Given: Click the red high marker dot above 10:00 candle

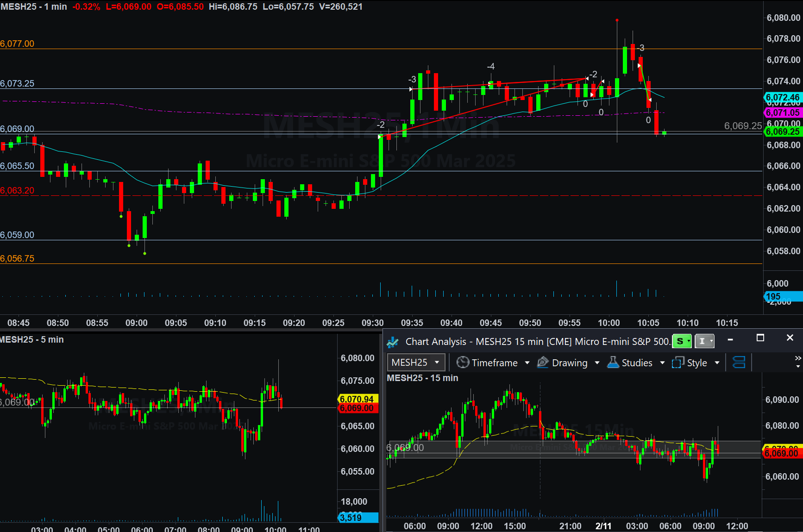Looking at the screenshot, I should click(617, 20).
